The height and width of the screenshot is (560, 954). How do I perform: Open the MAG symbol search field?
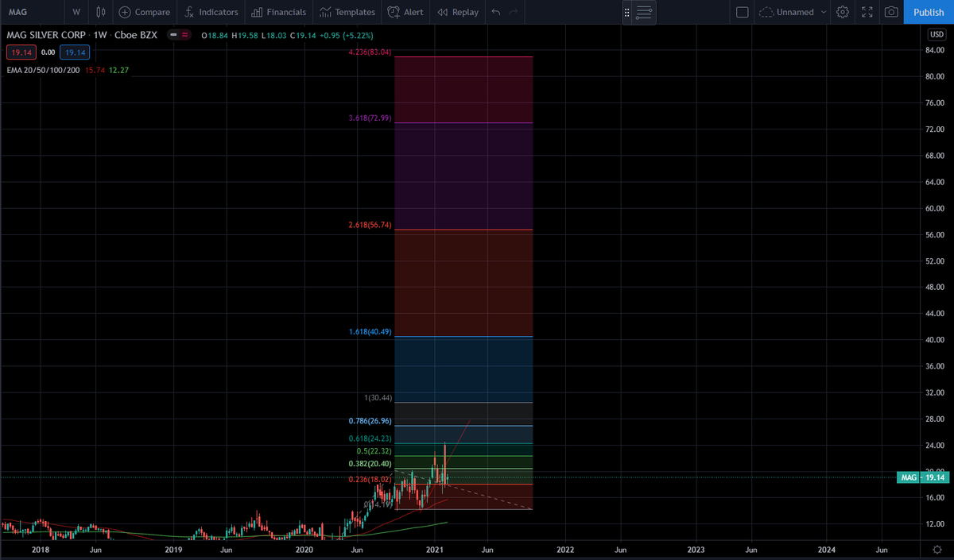click(17, 12)
